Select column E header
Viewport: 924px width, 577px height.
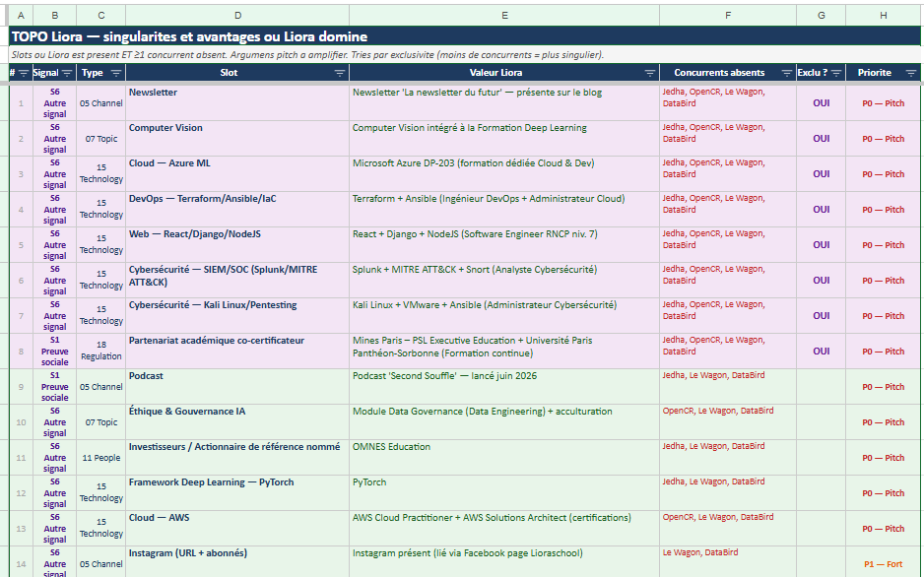[504, 16]
